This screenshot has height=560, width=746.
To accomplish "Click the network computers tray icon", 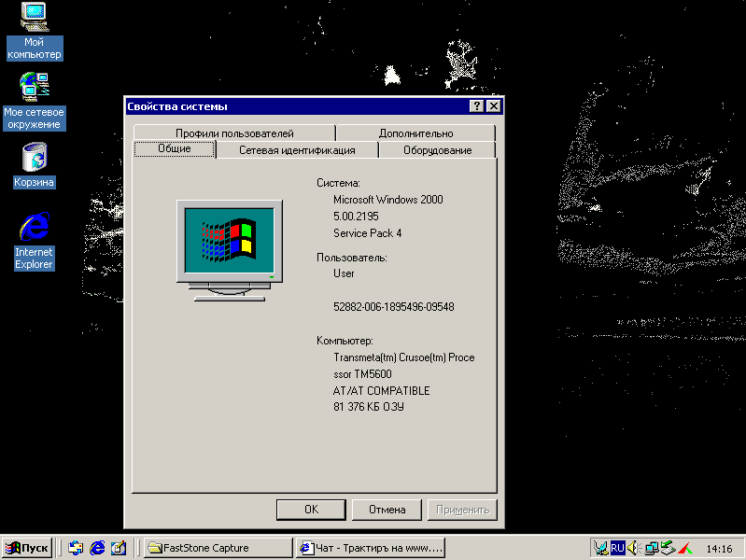I will pyautogui.click(x=652, y=548).
